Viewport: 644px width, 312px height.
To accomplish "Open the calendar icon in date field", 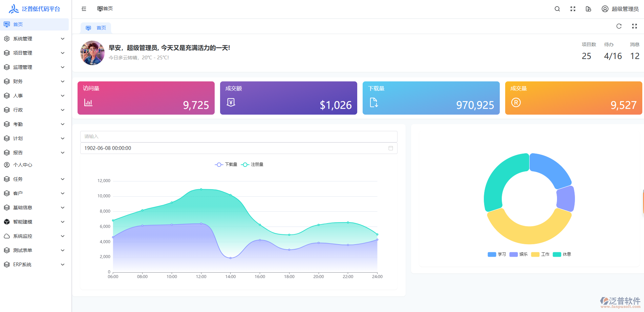I will pos(390,148).
